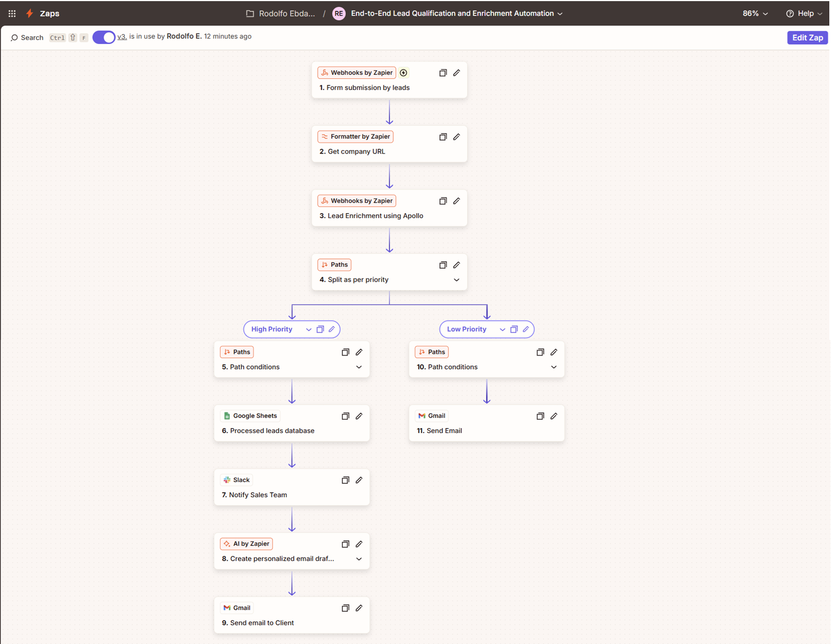Expand step 10 Path conditions chevron
Viewport: 831px width, 644px height.
[x=554, y=367]
